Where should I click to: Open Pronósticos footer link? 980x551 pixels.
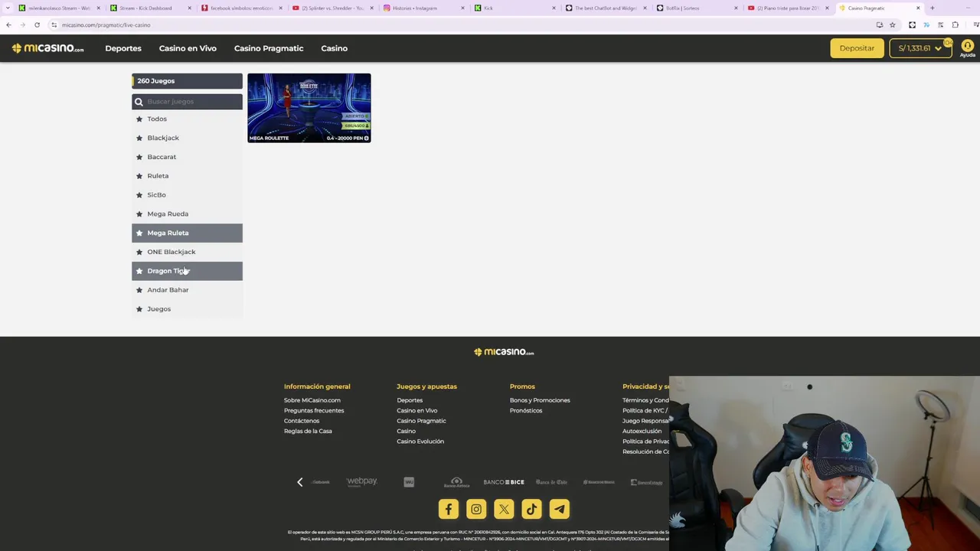coord(526,410)
